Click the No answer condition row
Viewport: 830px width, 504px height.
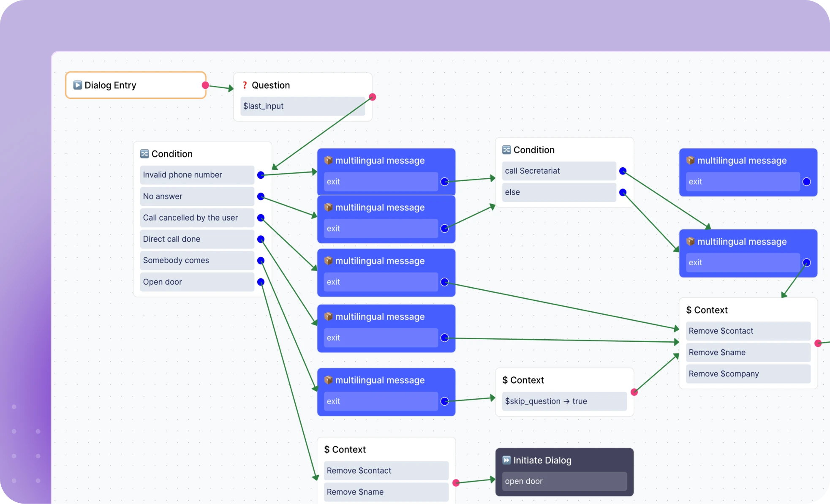(x=197, y=196)
